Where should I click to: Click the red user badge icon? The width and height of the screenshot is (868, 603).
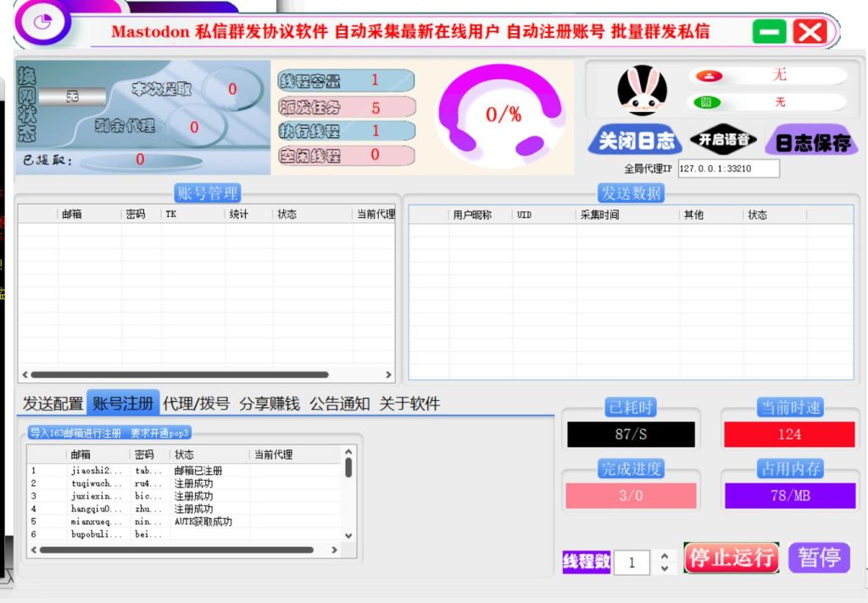click(x=709, y=75)
